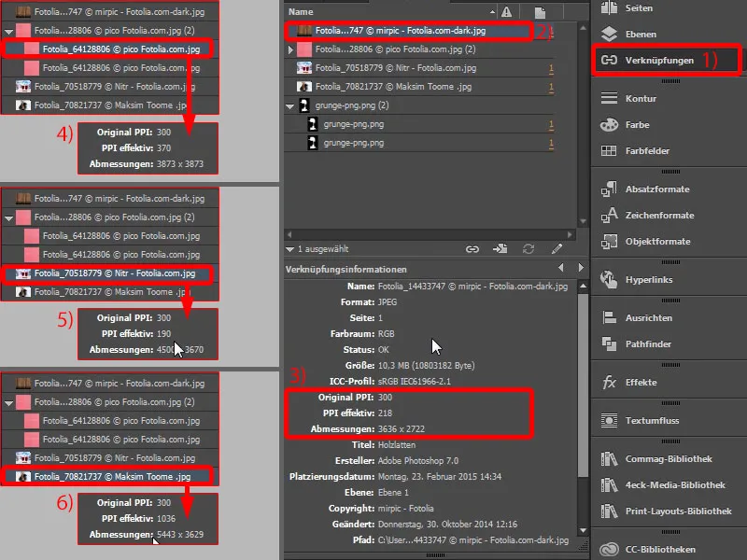The image size is (747, 560).
Task: Toggle the sort order arrow beside Name
Action: point(492,12)
